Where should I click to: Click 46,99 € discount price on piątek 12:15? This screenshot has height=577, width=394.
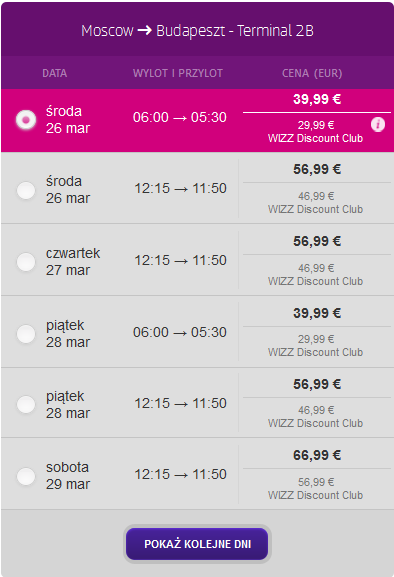(x=316, y=410)
